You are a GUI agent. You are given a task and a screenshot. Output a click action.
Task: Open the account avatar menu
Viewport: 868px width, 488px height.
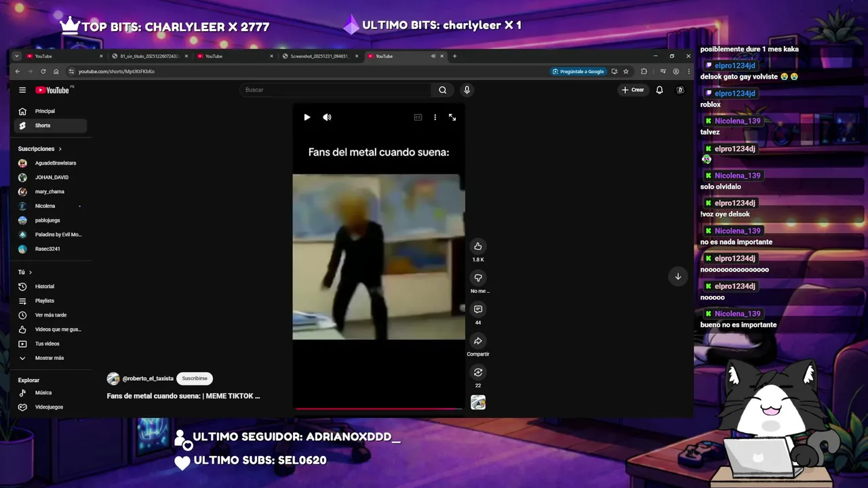pyautogui.click(x=680, y=90)
